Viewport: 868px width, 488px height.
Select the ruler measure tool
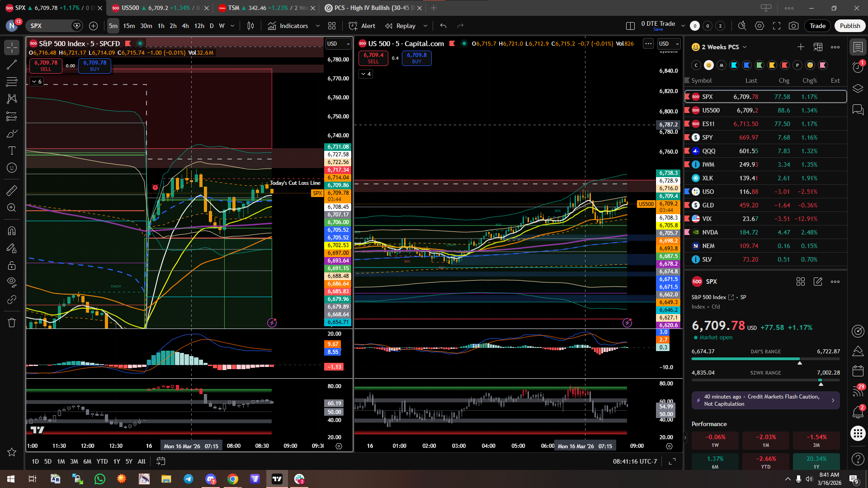(x=12, y=191)
